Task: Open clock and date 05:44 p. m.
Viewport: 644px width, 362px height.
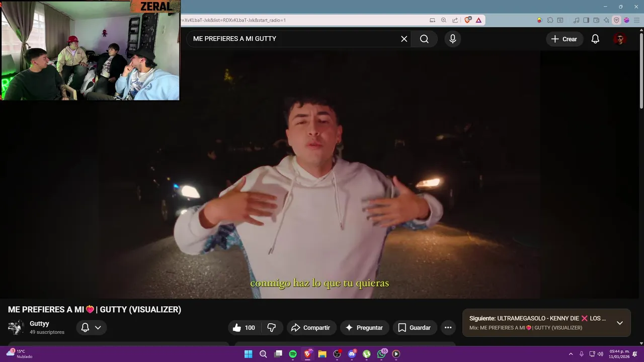Action: [619, 354]
